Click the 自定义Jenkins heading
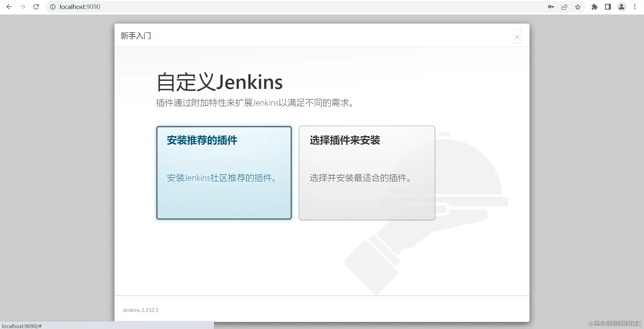This screenshot has width=644, height=329. [220, 82]
